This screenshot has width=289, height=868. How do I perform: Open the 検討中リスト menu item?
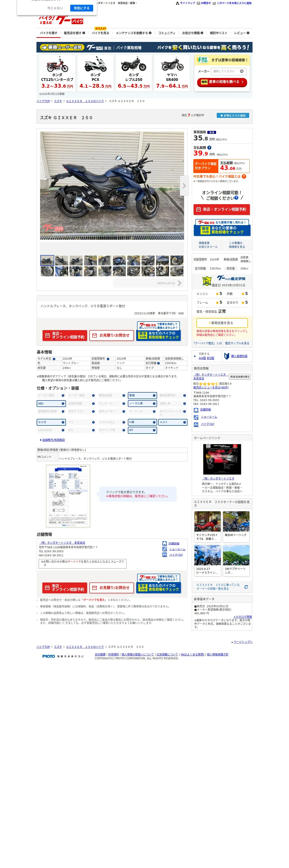[218, 33]
